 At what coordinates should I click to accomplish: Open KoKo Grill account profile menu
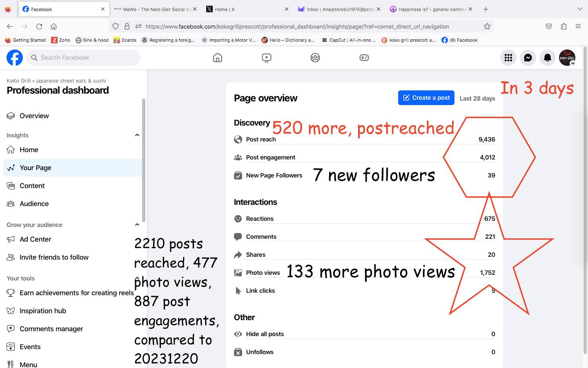[x=567, y=58]
